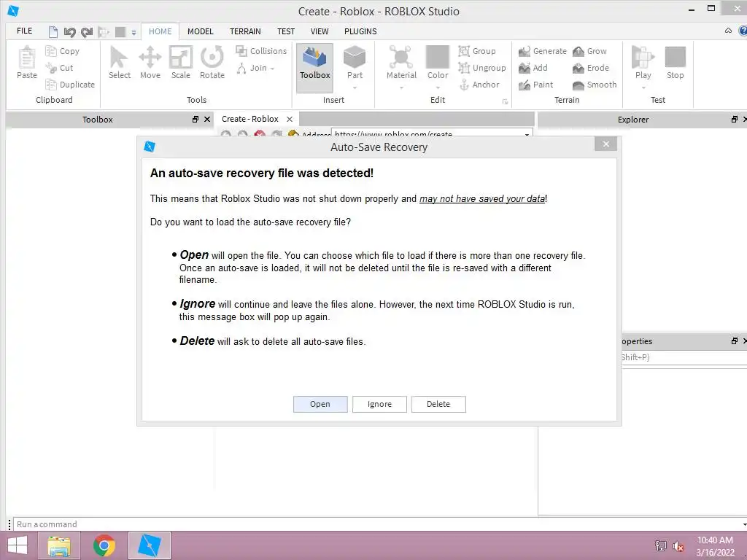Open the FILE menu
This screenshot has height=560, width=747.
pos(24,31)
